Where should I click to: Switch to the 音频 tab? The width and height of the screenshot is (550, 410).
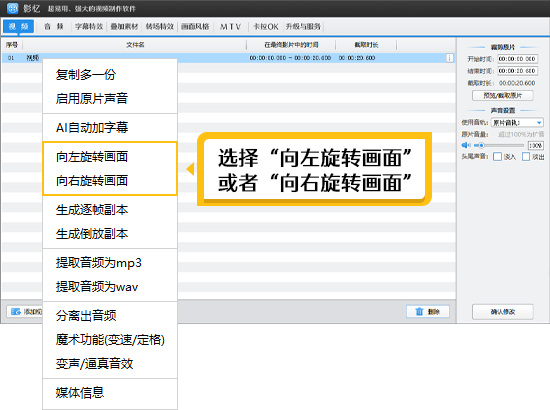point(54,27)
